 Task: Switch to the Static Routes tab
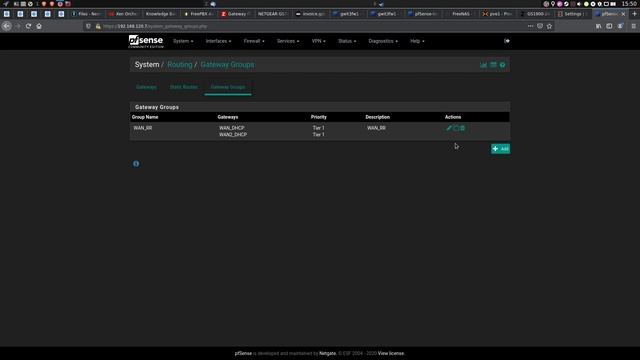pyautogui.click(x=184, y=87)
